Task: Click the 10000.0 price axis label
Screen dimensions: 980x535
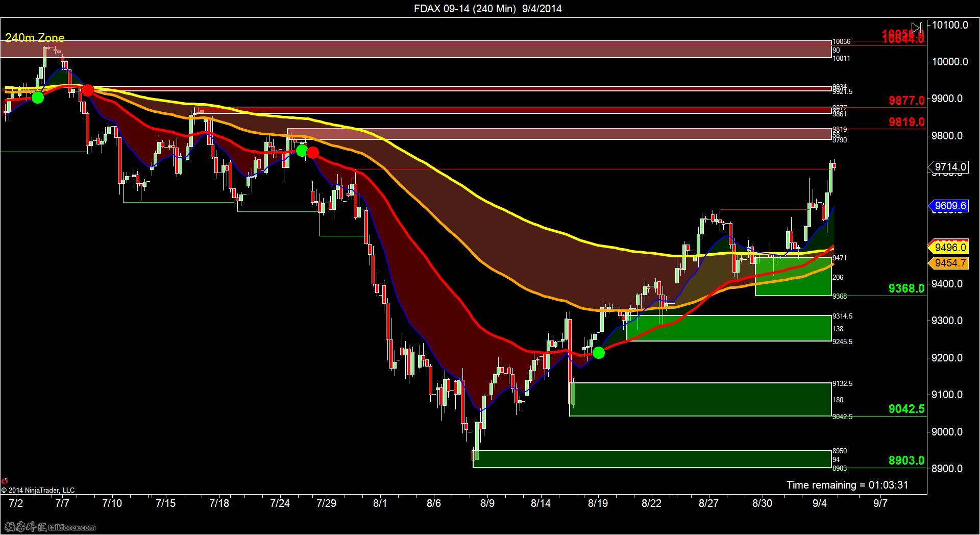Action: coord(950,62)
